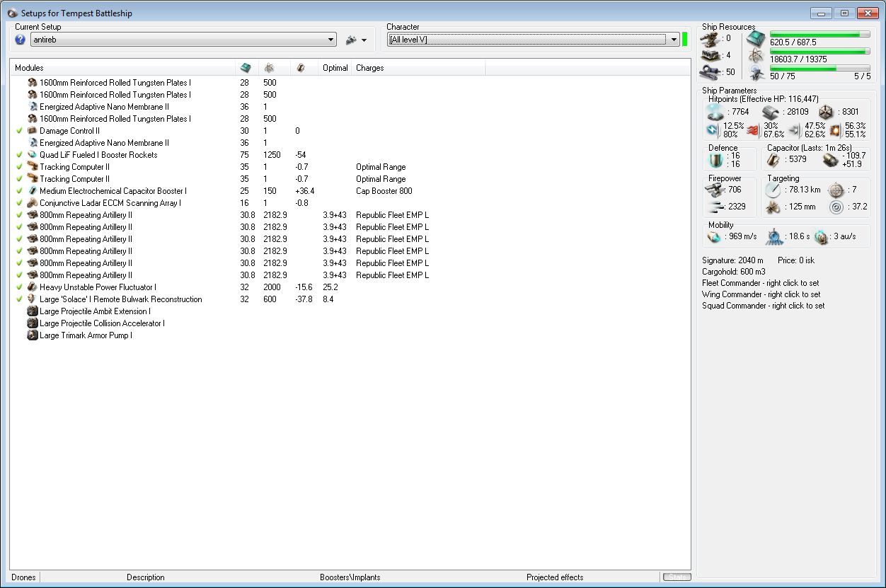Open the Boosters\Implants bottom tab

[350, 577]
